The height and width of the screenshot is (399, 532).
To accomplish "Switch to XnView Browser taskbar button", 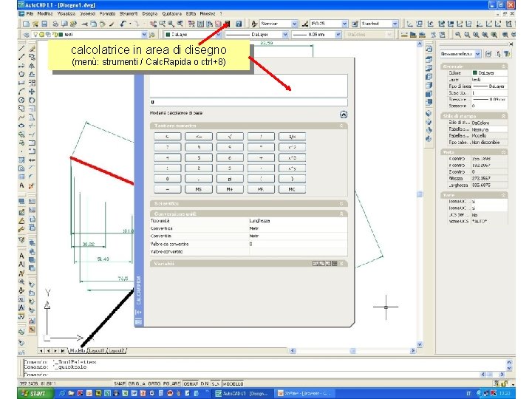I will (x=304, y=394).
